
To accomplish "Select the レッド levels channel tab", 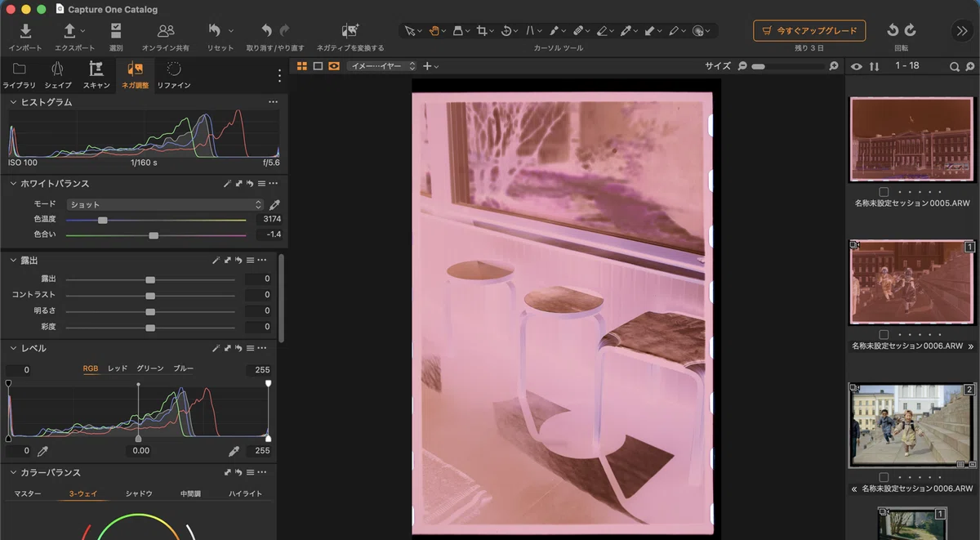I will [118, 369].
